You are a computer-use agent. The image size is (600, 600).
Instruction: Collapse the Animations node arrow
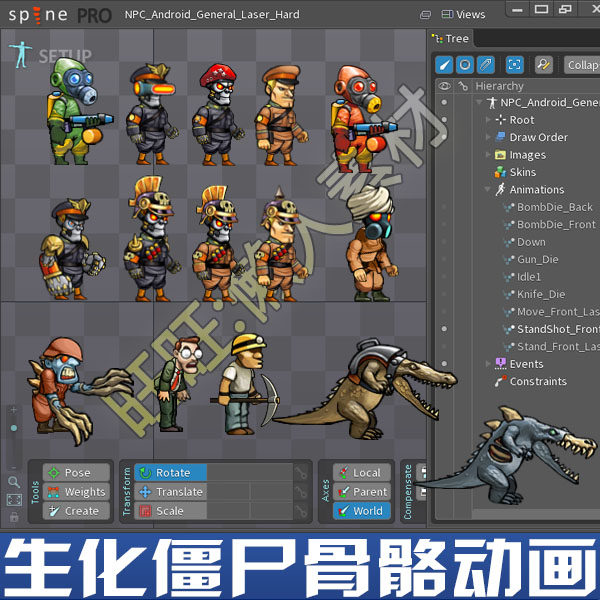click(488, 189)
